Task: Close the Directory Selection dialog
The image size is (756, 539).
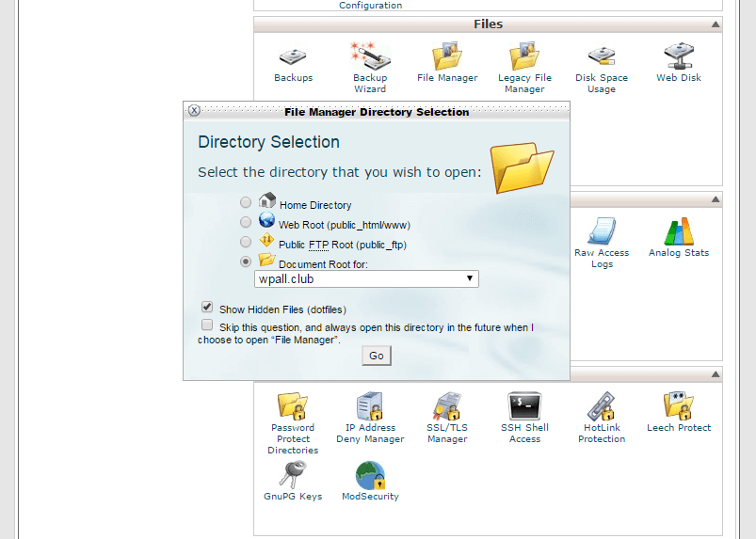Action: tap(194, 110)
